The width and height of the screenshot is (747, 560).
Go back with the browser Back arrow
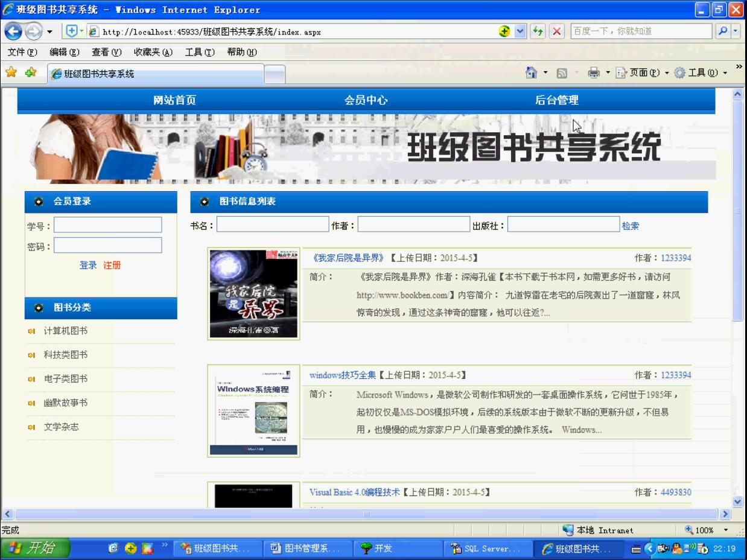tap(13, 31)
